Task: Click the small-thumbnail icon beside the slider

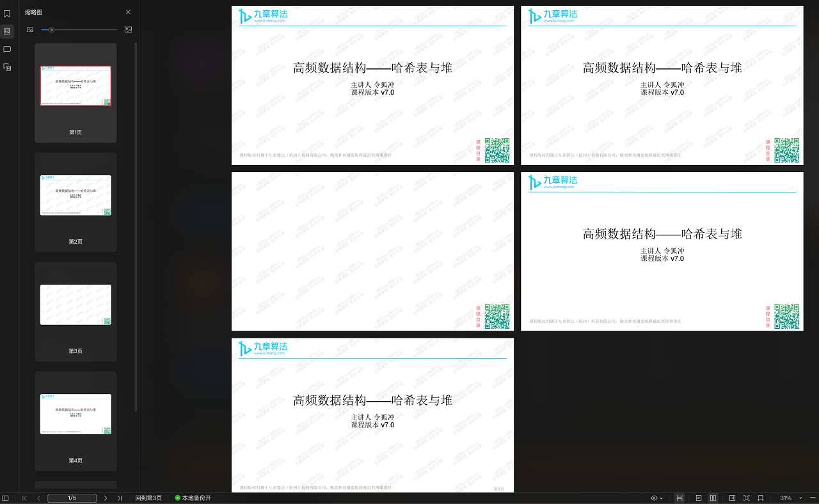Action: tap(30, 30)
